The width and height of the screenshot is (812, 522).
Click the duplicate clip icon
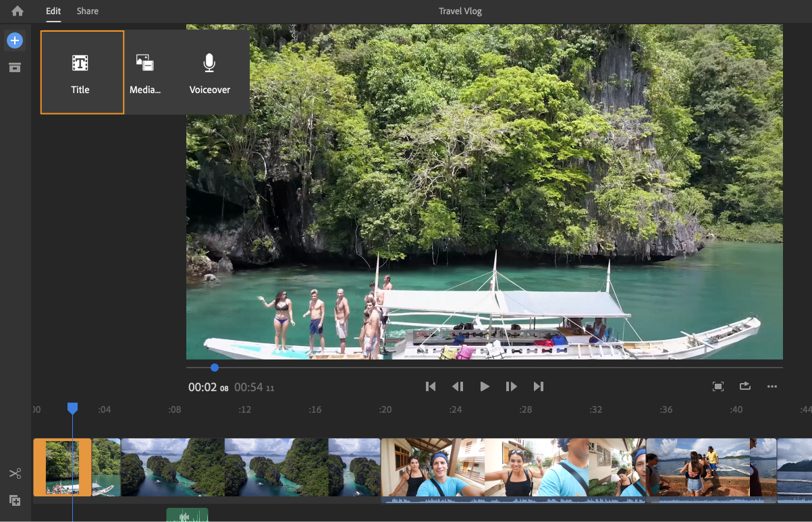click(15, 500)
